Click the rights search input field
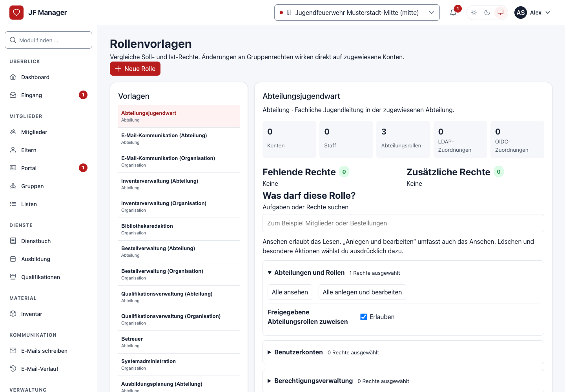565x392 pixels. [x=403, y=223]
